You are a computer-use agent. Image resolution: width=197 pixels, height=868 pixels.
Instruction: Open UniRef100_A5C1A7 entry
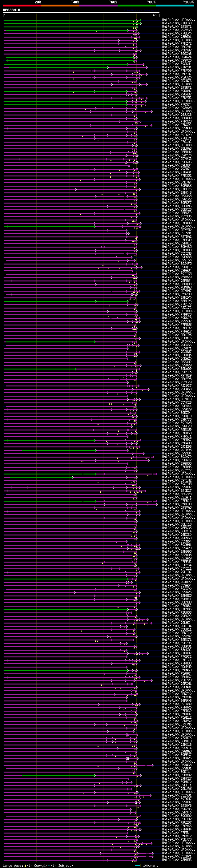pyautogui.click(x=177, y=74)
